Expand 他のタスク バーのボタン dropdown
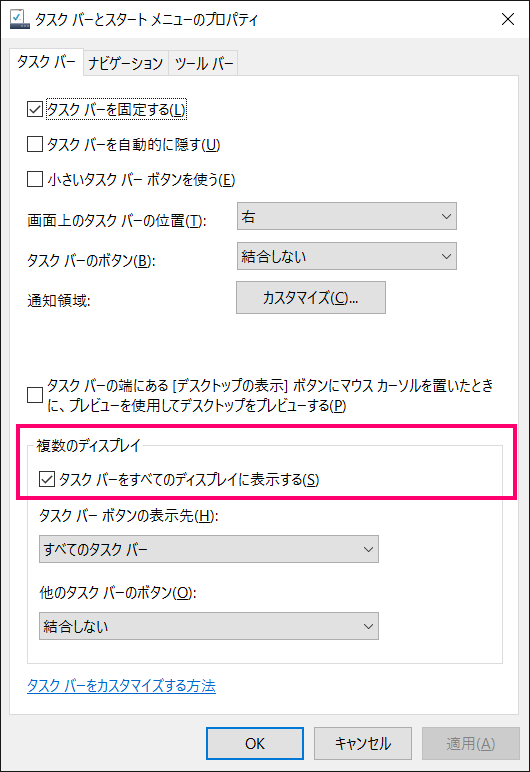Screen dimensions: 530x772 [x=209, y=626]
